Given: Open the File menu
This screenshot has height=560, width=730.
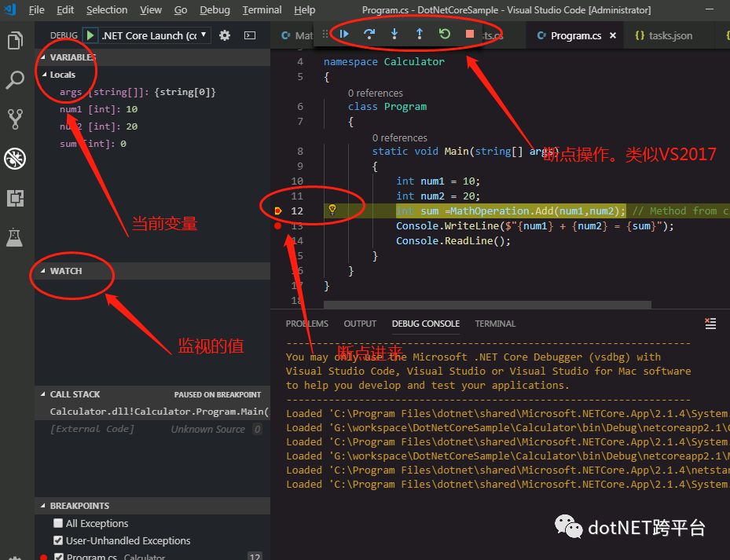Looking at the screenshot, I should (36, 9).
